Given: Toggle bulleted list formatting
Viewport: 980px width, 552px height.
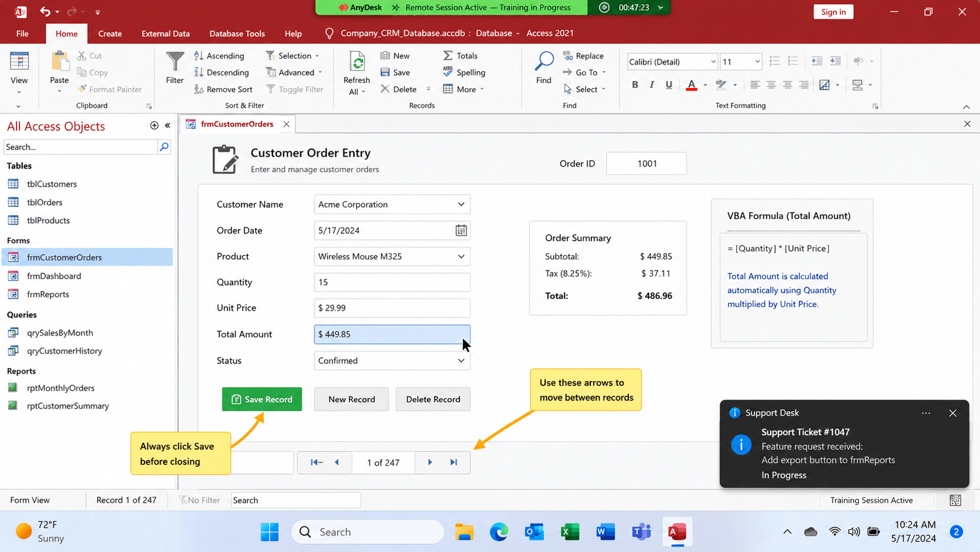Looking at the screenshot, I should pos(774,61).
